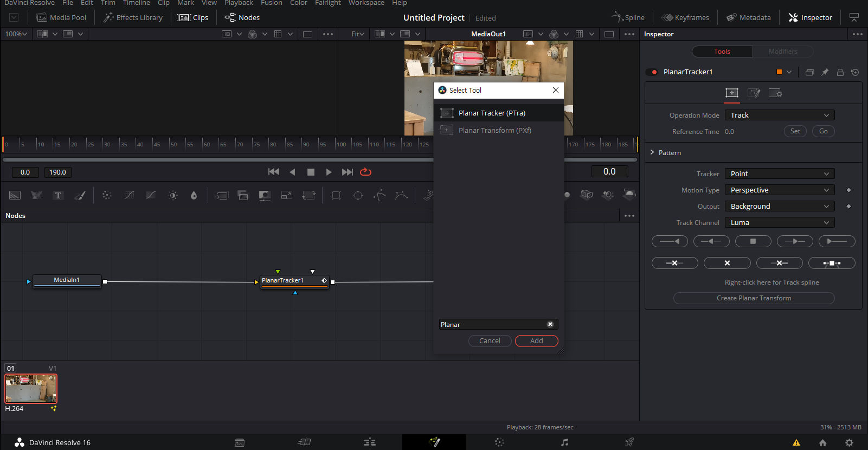
Task: Pin the PlanarTracker1 inspector
Action: click(825, 72)
